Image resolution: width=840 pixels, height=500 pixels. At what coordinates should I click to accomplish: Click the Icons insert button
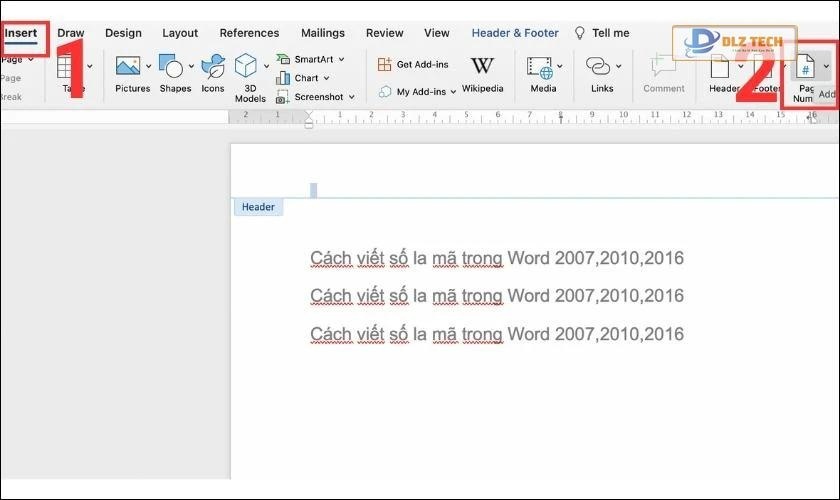(x=212, y=68)
